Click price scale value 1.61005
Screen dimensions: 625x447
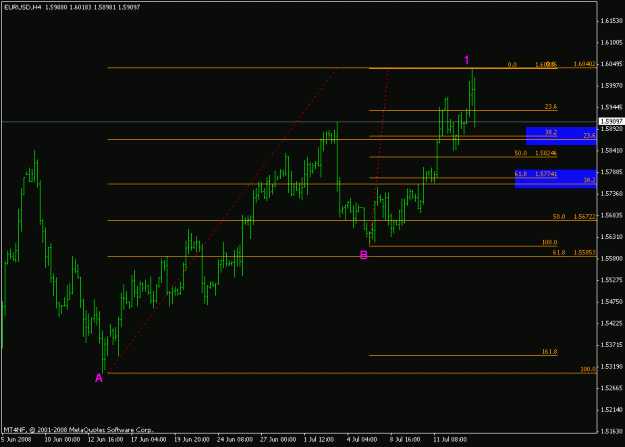pyautogui.click(x=611, y=42)
